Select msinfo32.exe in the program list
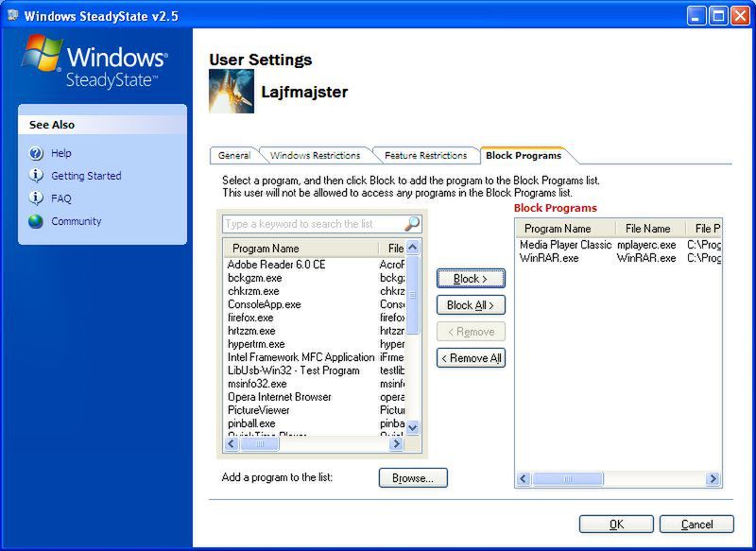Screen dimensions: 756x551 click(316, 384)
